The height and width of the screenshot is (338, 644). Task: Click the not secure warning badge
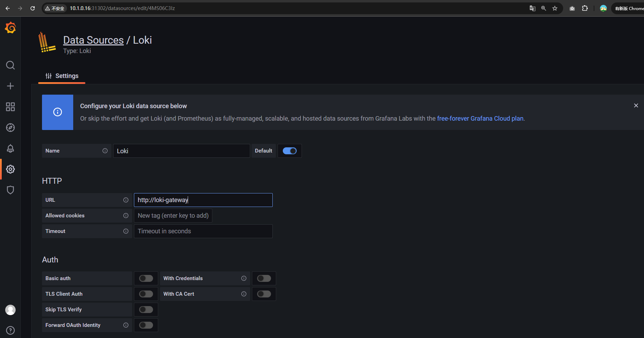55,8
